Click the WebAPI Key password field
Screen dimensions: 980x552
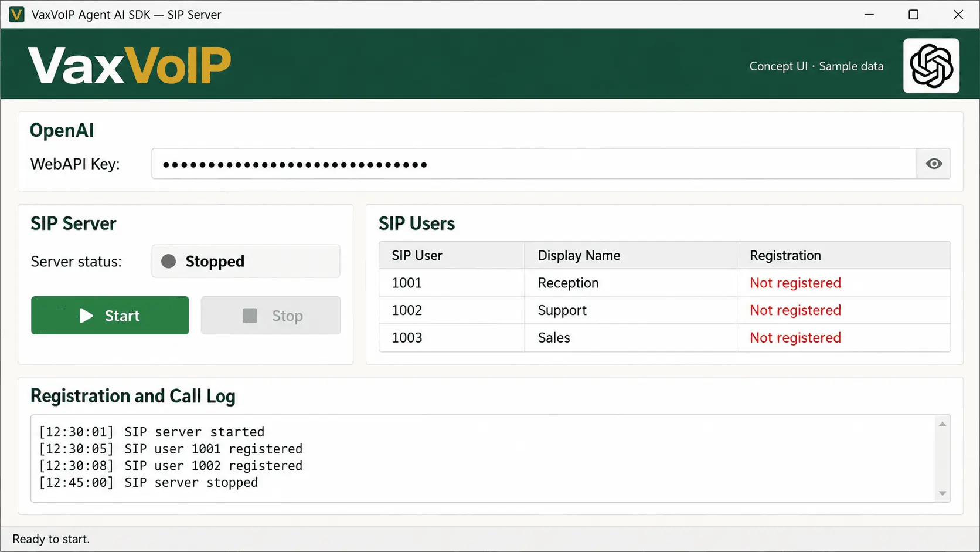534,164
